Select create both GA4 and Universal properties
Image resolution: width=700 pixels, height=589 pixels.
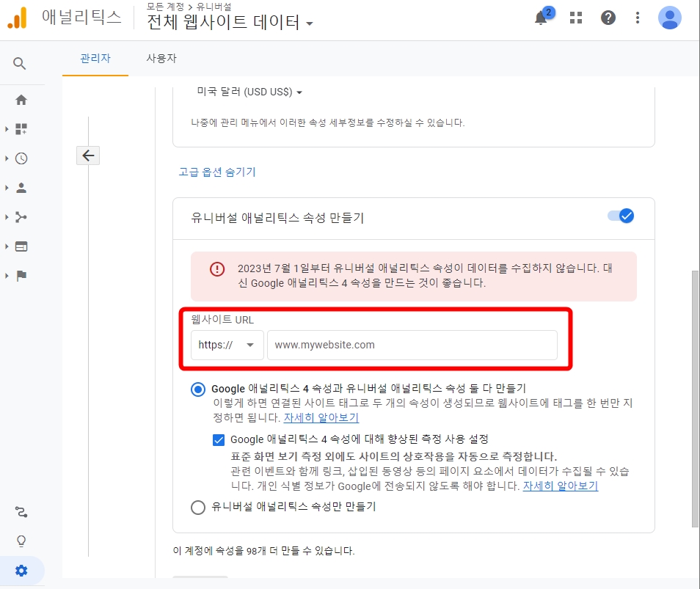click(198, 389)
